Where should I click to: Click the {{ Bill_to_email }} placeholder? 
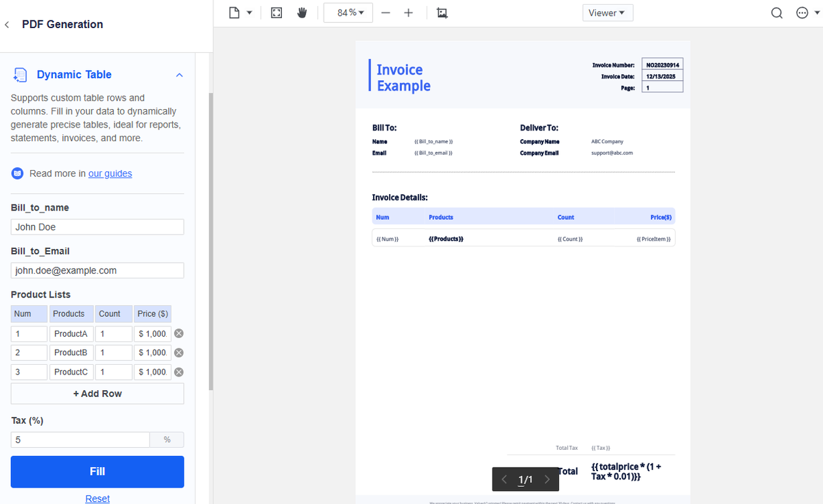433,153
